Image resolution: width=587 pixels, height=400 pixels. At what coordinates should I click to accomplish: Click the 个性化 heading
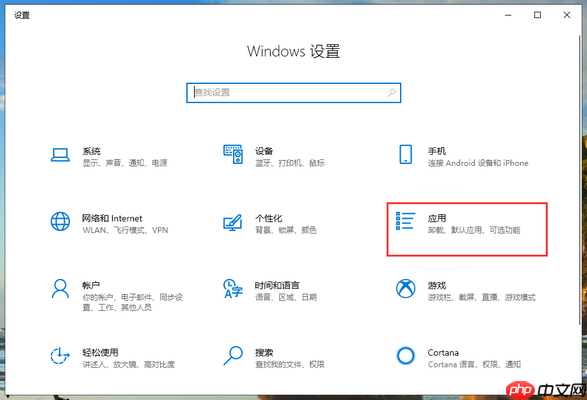[269, 218]
